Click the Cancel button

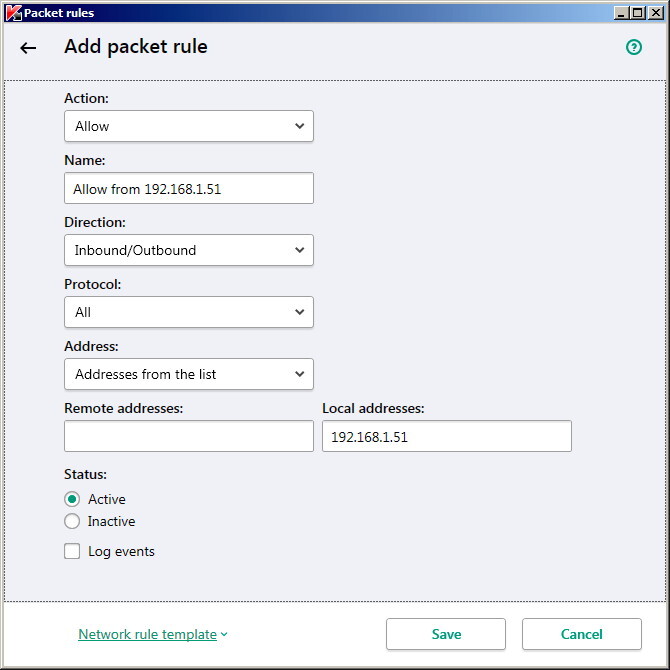[581, 634]
